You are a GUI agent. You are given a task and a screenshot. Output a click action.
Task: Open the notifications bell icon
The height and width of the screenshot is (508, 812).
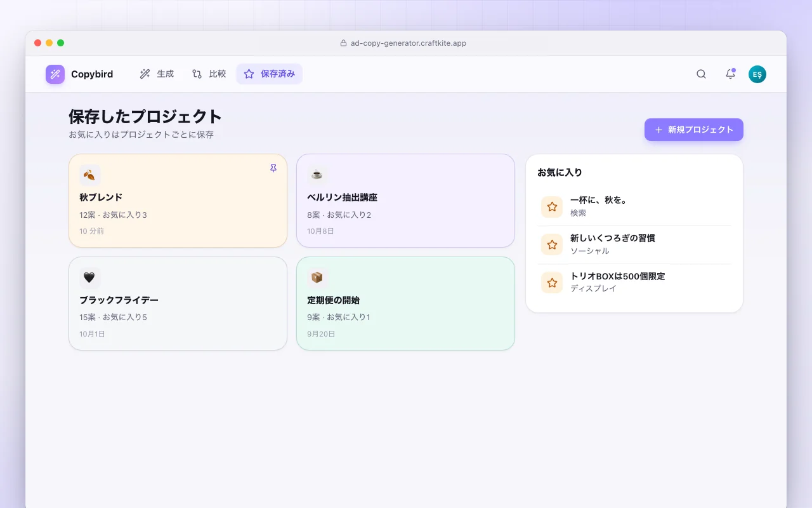[730, 74]
